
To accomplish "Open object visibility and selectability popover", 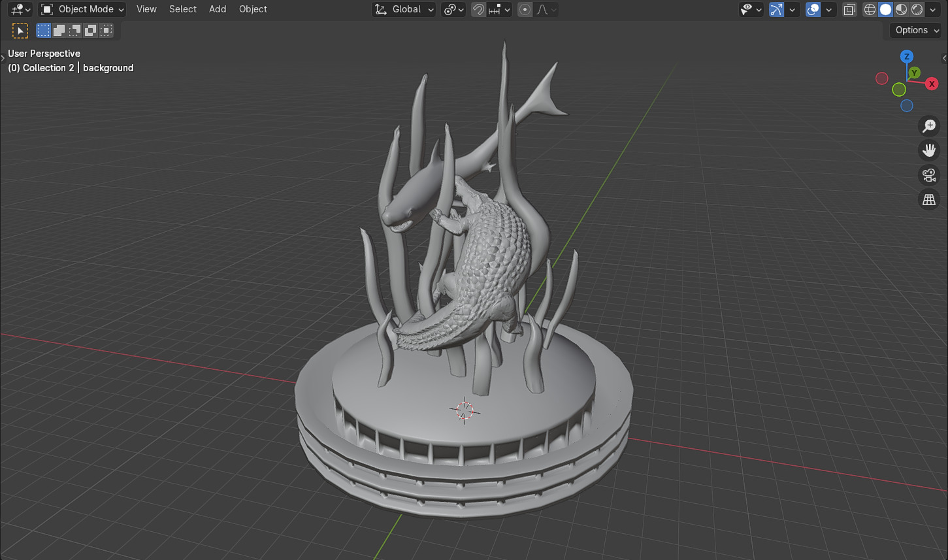I will pyautogui.click(x=751, y=9).
